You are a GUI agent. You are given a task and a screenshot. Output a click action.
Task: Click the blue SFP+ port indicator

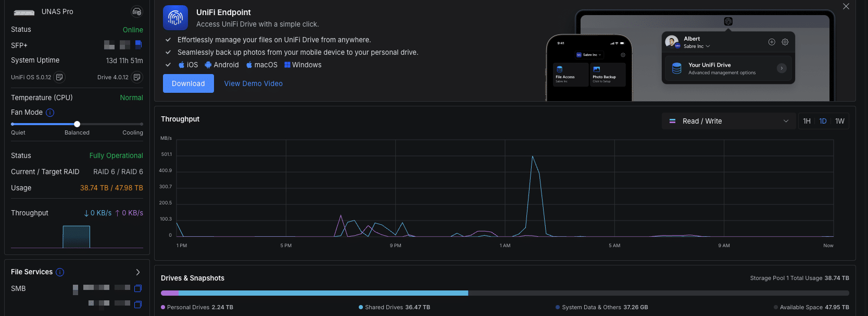139,45
